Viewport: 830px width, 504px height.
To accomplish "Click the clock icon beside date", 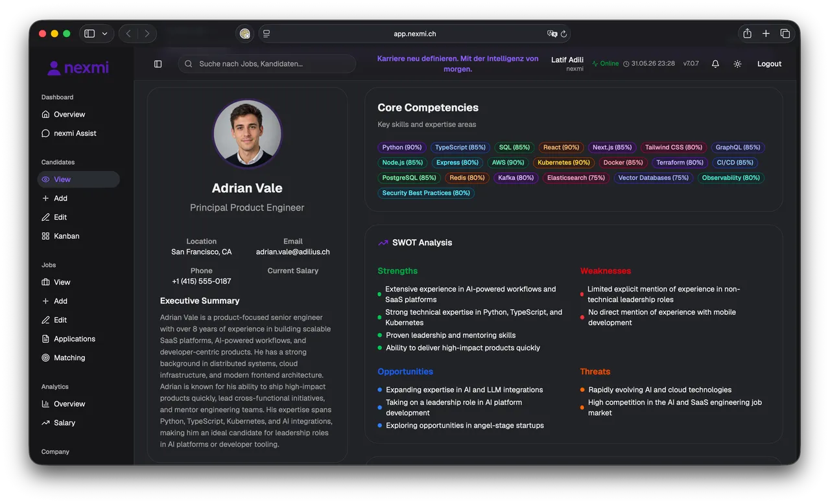I will 626,64.
